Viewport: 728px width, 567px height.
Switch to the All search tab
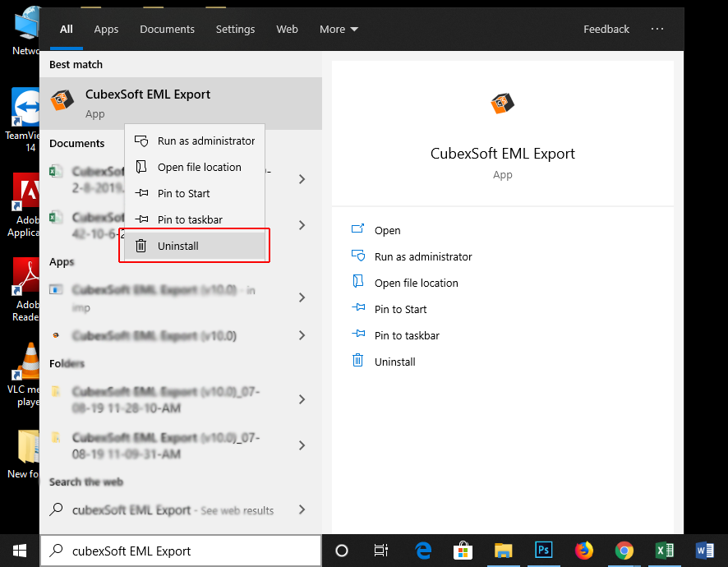67,30
